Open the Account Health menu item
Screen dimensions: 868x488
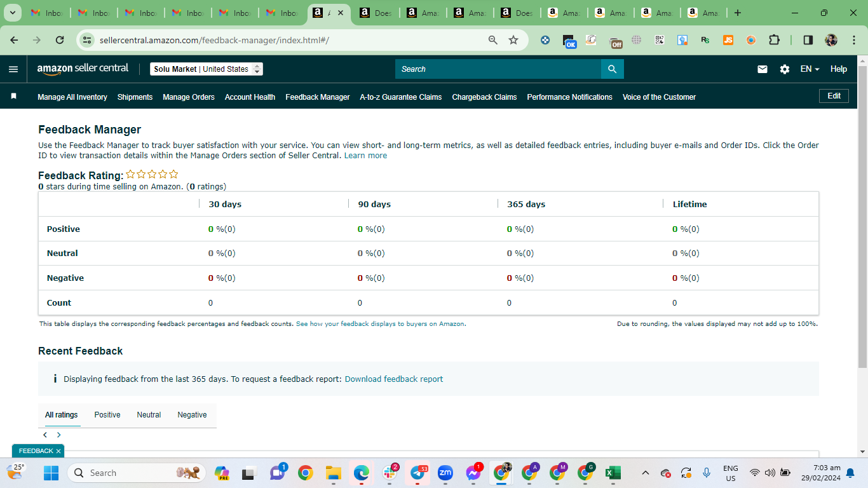[x=250, y=97]
